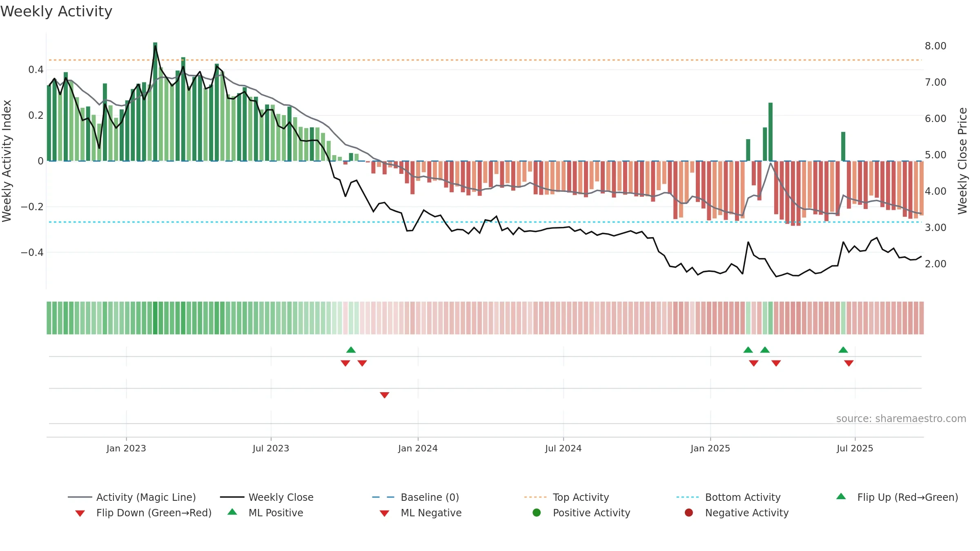
Task: Click the Jan 2025 axis label
Action: (710, 449)
